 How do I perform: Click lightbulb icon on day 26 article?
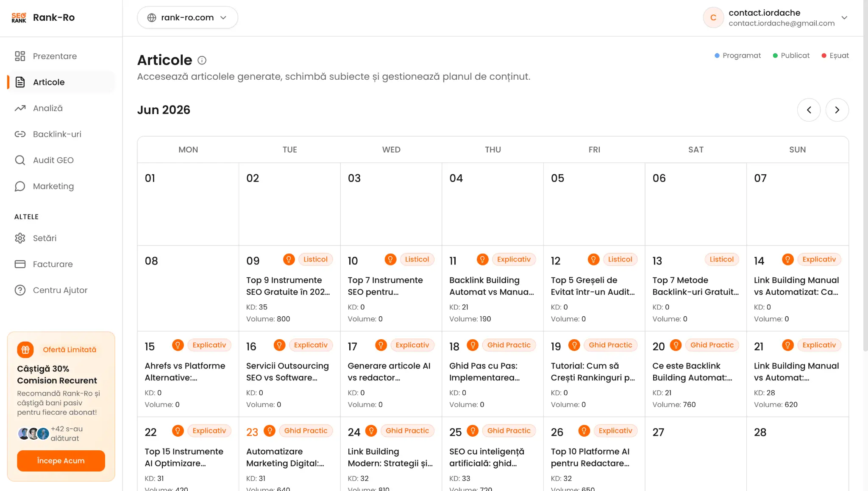[584, 431]
